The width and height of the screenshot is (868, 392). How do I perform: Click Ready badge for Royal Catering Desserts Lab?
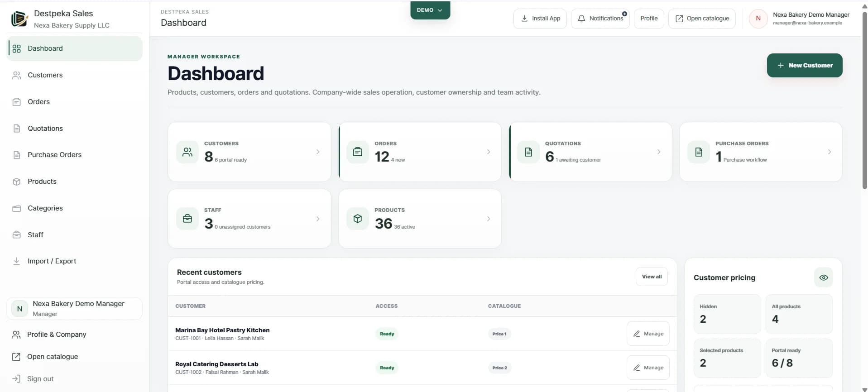(x=387, y=368)
